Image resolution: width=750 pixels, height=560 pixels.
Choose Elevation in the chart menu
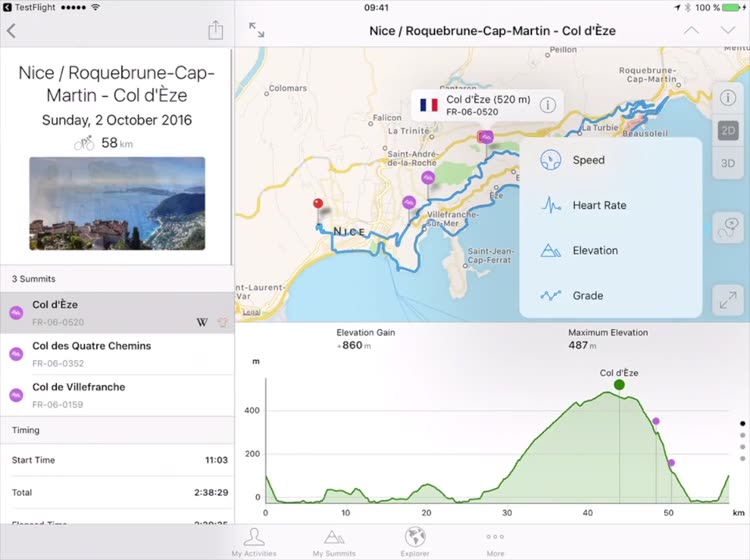[x=611, y=251]
